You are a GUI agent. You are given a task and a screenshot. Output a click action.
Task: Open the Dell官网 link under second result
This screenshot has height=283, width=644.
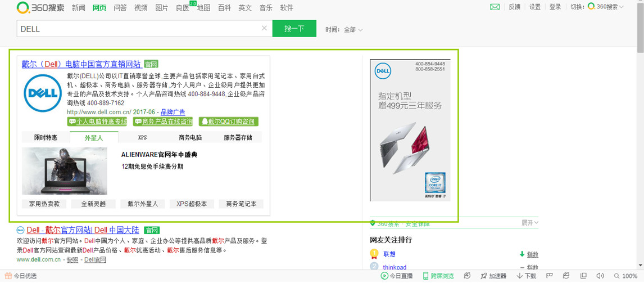tap(95, 259)
